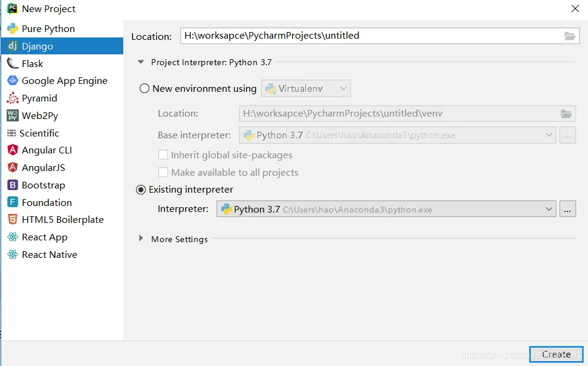Select Django project type label

click(37, 46)
